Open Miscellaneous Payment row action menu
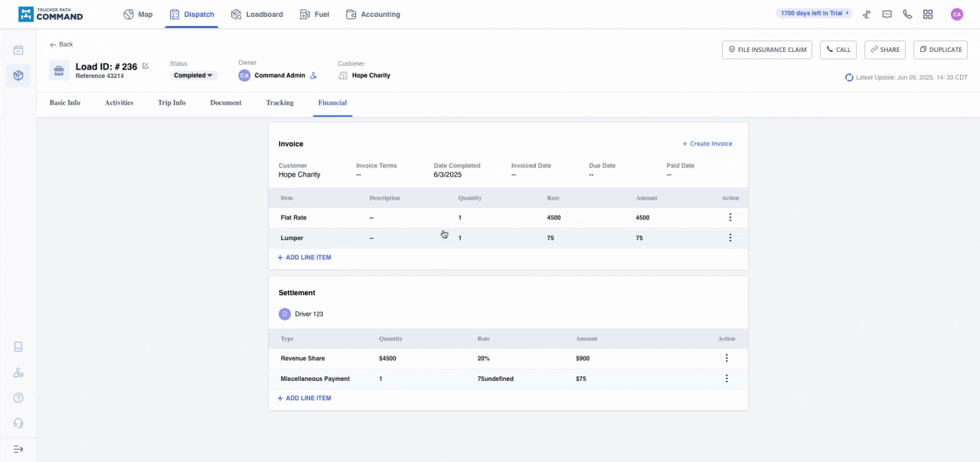Image resolution: width=980 pixels, height=462 pixels. 727,379
